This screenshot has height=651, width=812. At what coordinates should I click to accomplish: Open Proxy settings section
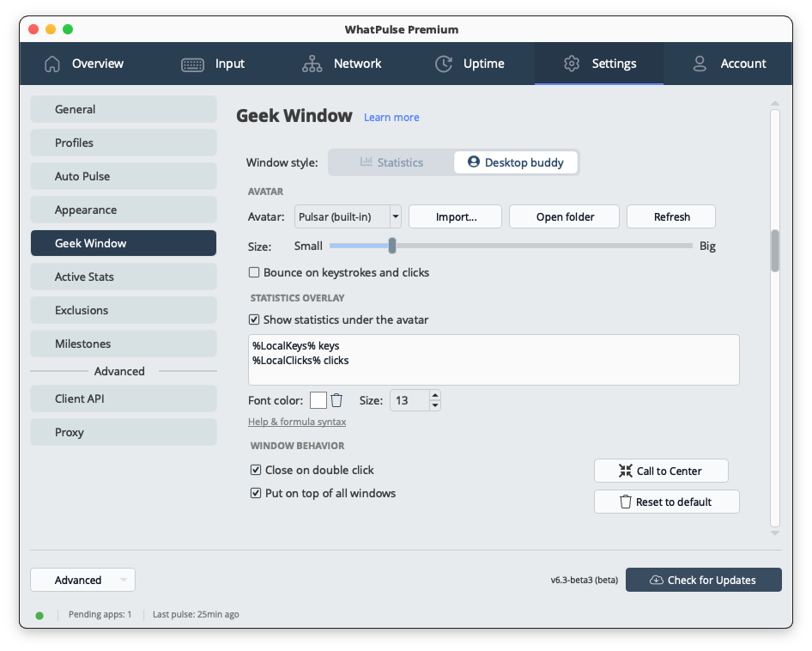tap(124, 432)
